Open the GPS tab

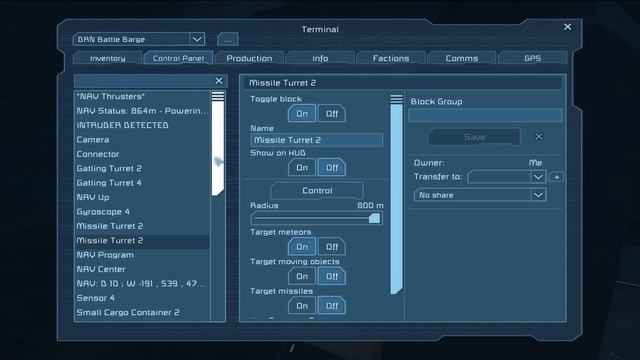point(533,58)
